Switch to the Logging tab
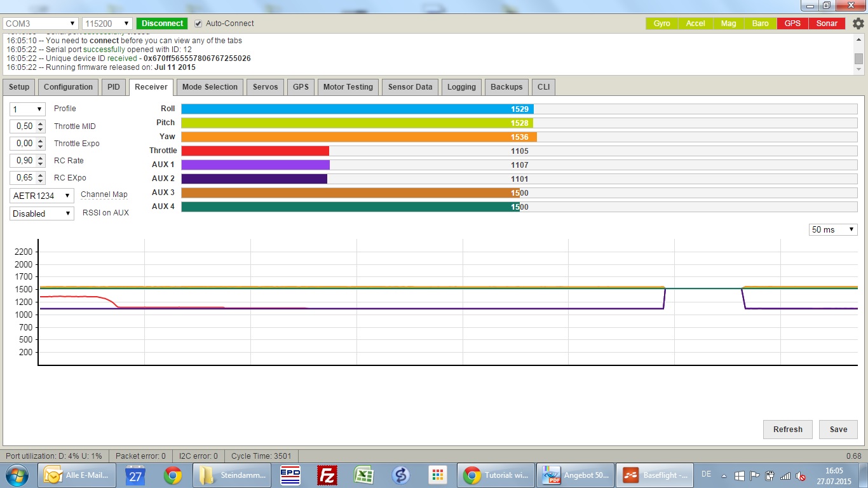This screenshot has height=488, width=868. [461, 87]
